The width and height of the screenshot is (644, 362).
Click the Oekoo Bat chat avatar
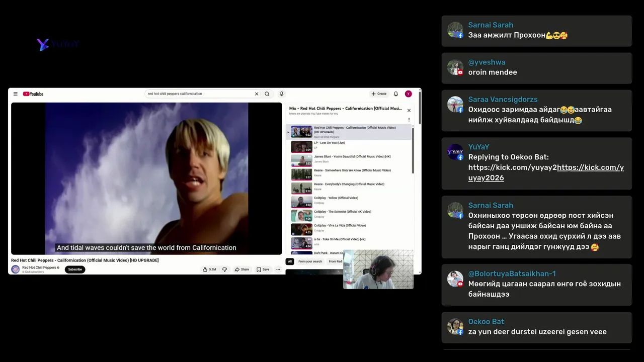pyautogui.click(x=455, y=326)
